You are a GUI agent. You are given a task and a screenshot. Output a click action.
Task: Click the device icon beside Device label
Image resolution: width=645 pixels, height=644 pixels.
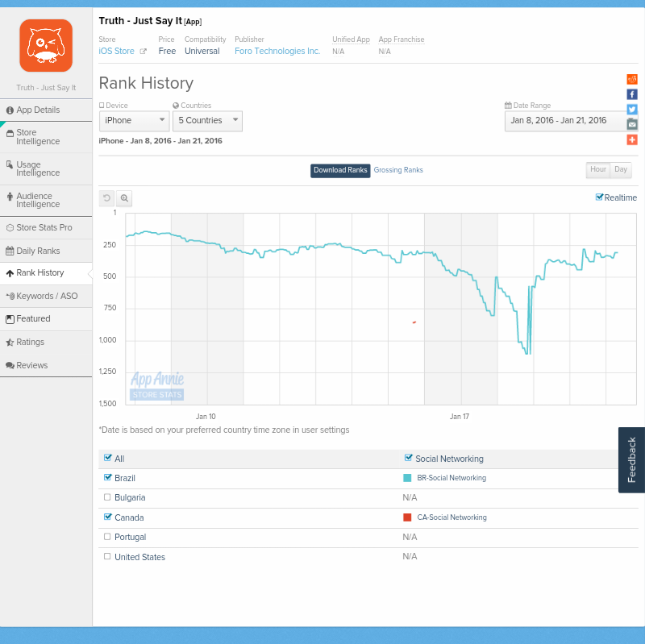point(102,106)
